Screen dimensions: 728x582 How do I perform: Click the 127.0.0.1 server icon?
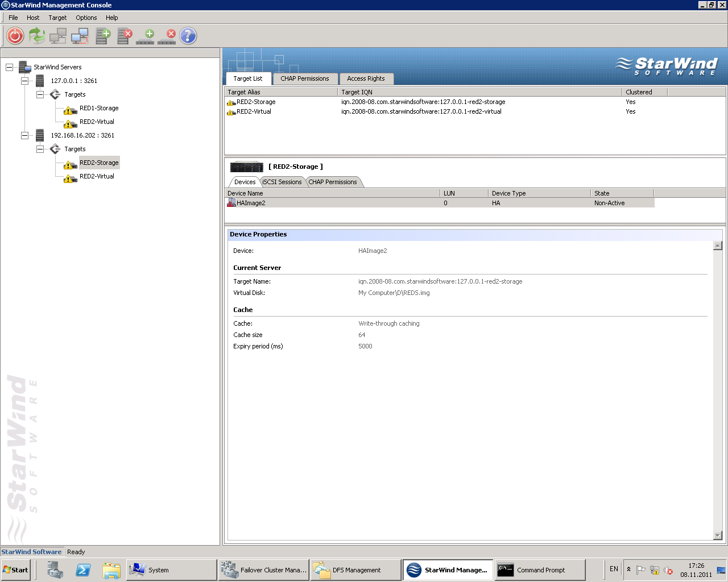click(40, 81)
